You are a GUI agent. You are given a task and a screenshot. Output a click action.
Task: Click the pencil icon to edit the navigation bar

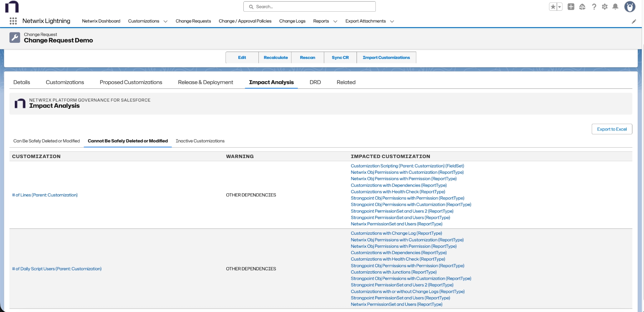(635, 21)
